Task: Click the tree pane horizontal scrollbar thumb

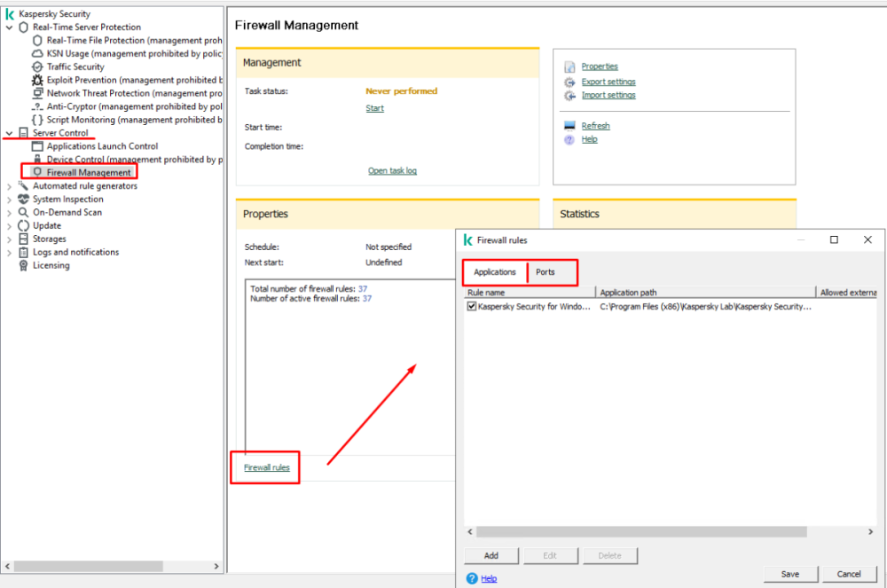Action: pyautogui.click(x=89, y=566)
